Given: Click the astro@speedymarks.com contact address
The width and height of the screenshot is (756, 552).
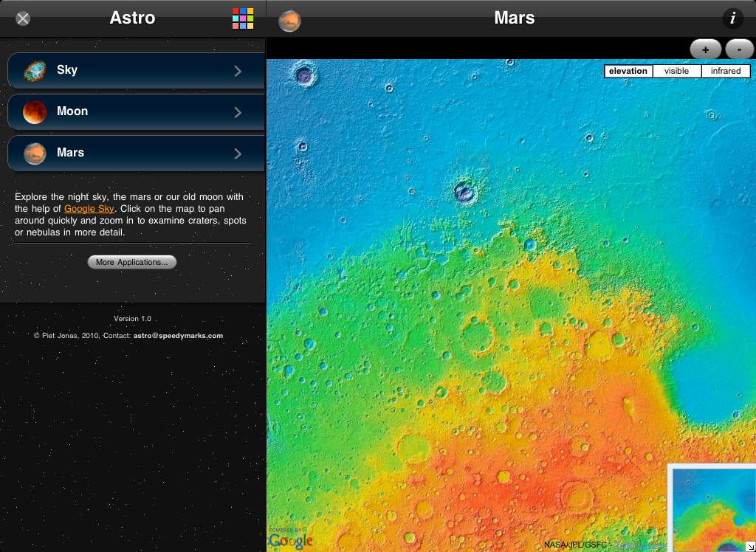Looking at the screenshot, I should (179, 336).
